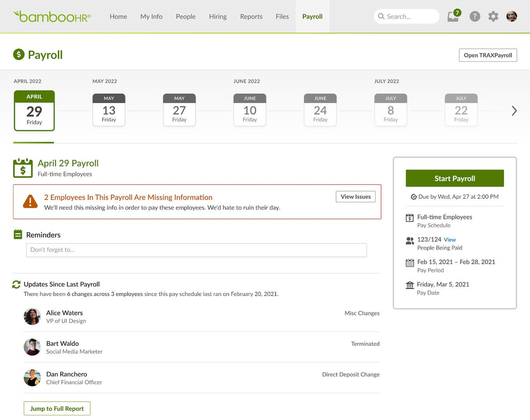Click View Issues for missing employee information
Viewport: 530px width, 420px height.
(x=355, y=196)
